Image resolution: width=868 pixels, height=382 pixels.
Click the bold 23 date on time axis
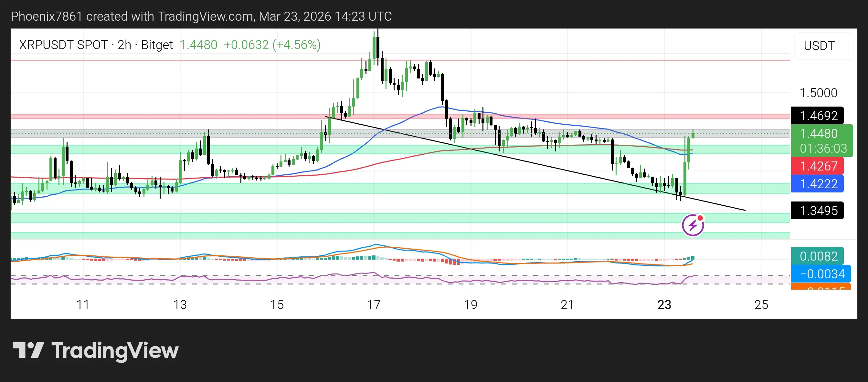664,305
